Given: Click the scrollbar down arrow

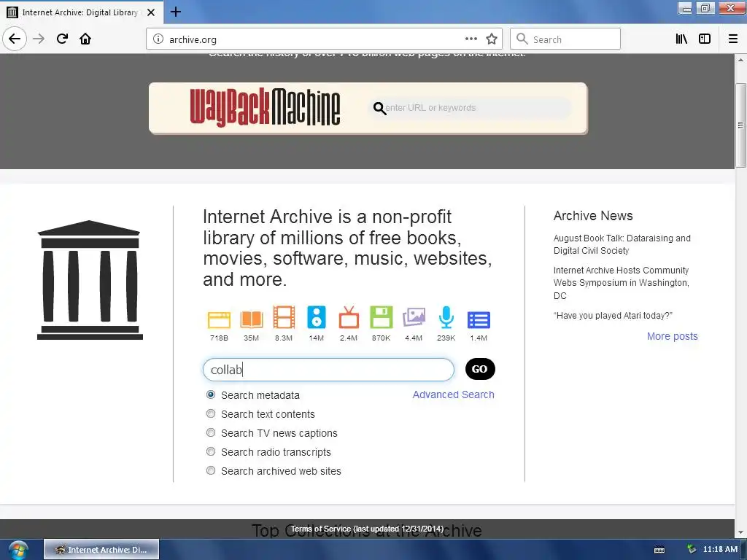Looking at the screenshot, I should tap(740, 532).
